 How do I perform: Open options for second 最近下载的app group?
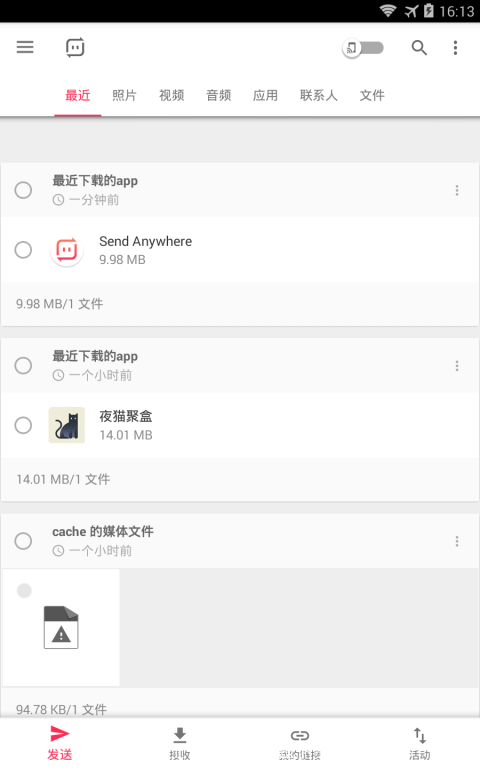pyautogui.click(x=457, y=365)
